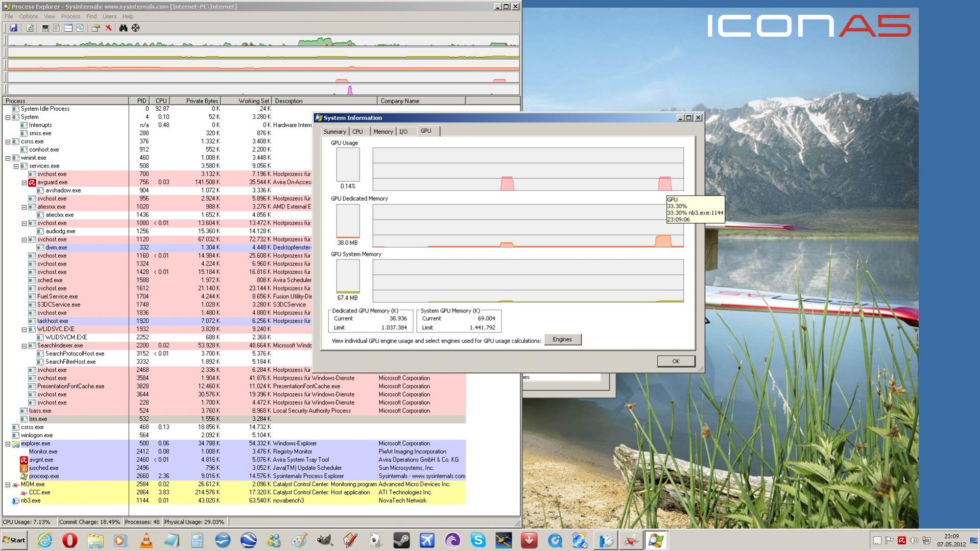980x551 pixels.
Task: Open the Options menu
Action: coord(29,16)
